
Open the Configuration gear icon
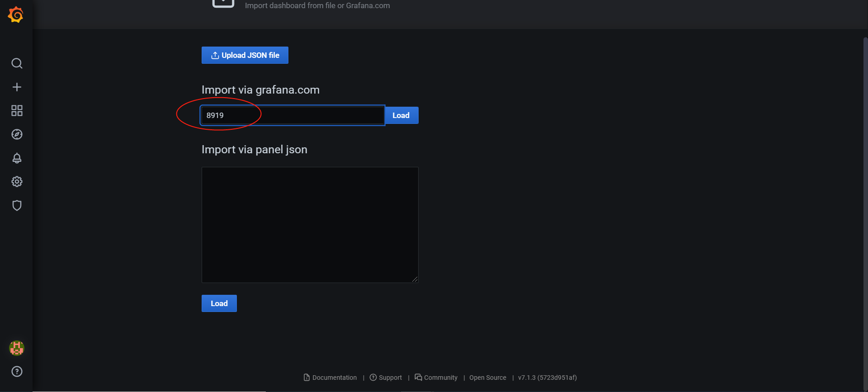click(17, 182)
